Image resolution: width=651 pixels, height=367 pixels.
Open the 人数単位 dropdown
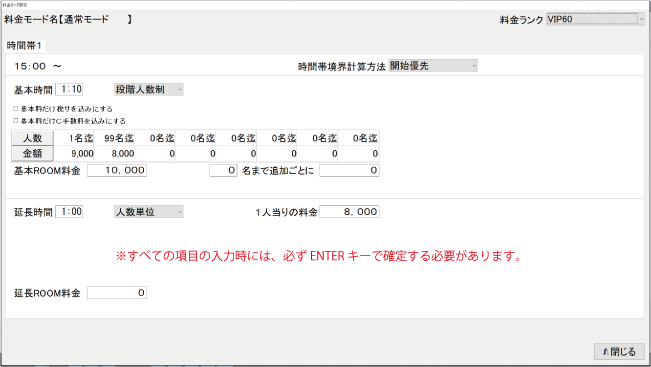click(149, 212)
